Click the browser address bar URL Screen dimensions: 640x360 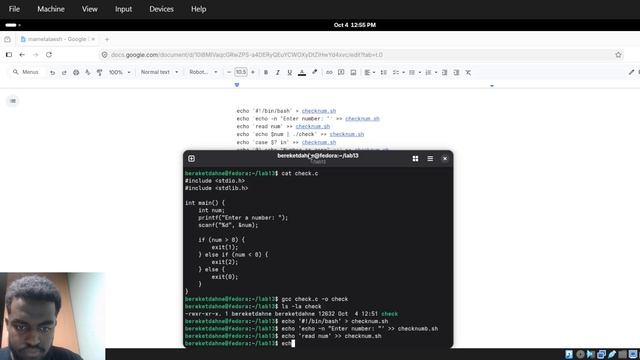coord(247,55)
